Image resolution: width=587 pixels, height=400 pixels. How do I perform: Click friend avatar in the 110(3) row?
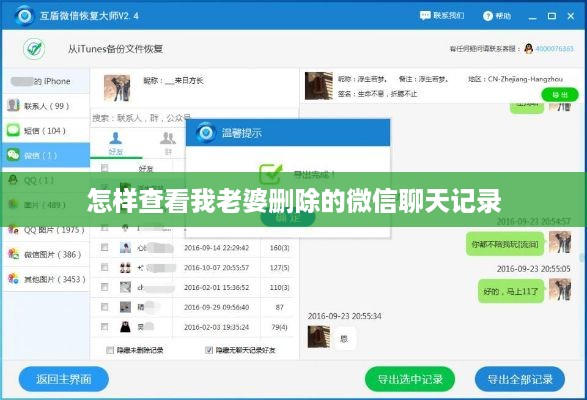point(125,287)
